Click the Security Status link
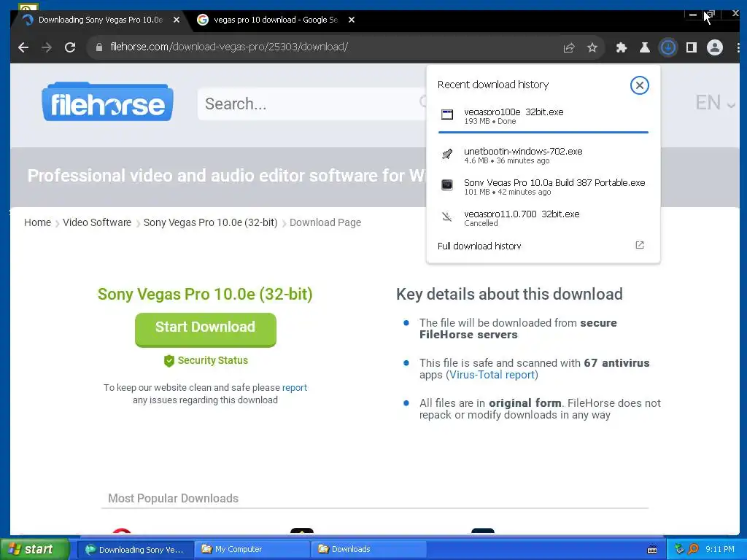 coord(212,360)
